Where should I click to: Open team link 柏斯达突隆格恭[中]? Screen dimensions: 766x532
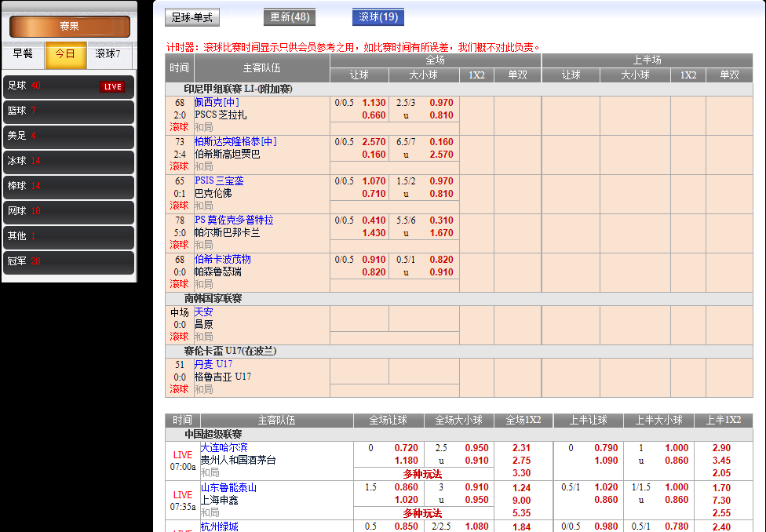click(235, 141)
